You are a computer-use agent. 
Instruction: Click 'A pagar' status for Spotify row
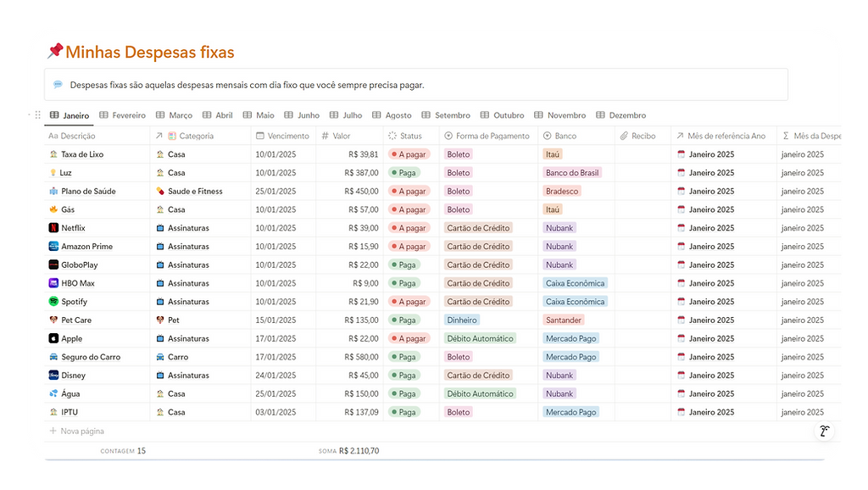tap(409, 302)
